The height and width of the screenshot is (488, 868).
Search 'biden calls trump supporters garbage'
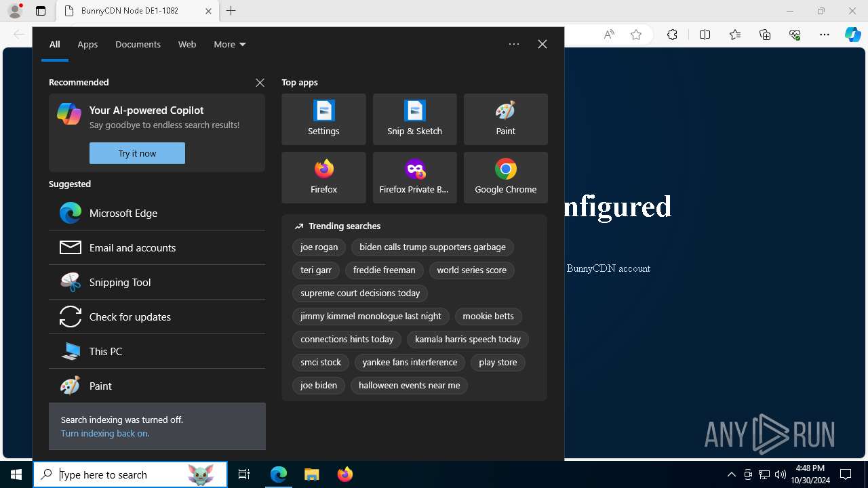[433, 247]
